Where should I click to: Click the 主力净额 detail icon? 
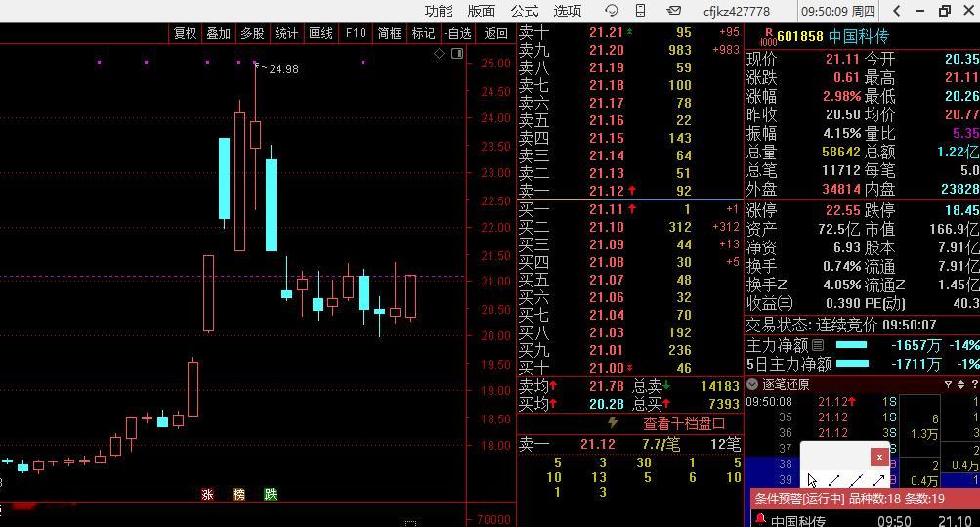pos(818,345)
